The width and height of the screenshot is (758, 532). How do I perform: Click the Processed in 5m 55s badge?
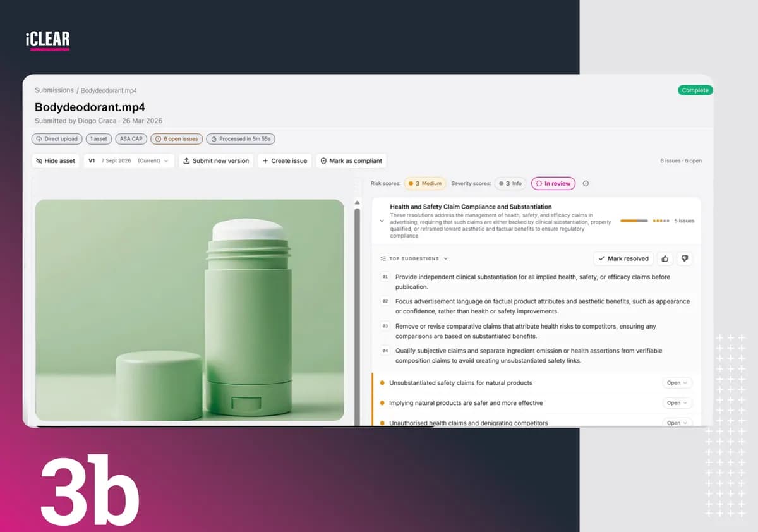pyautogui.click(x=241, y=139)
